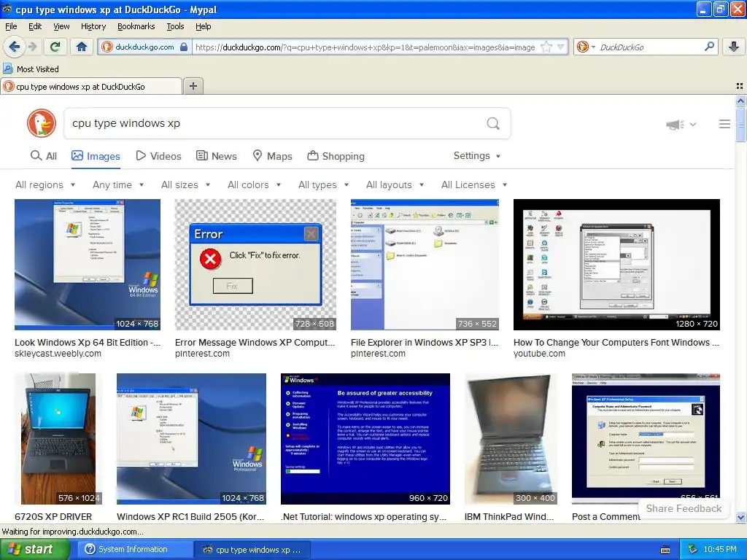Reload the page with the refresh icon
The image size is (747, 560).
pos(55,47)
